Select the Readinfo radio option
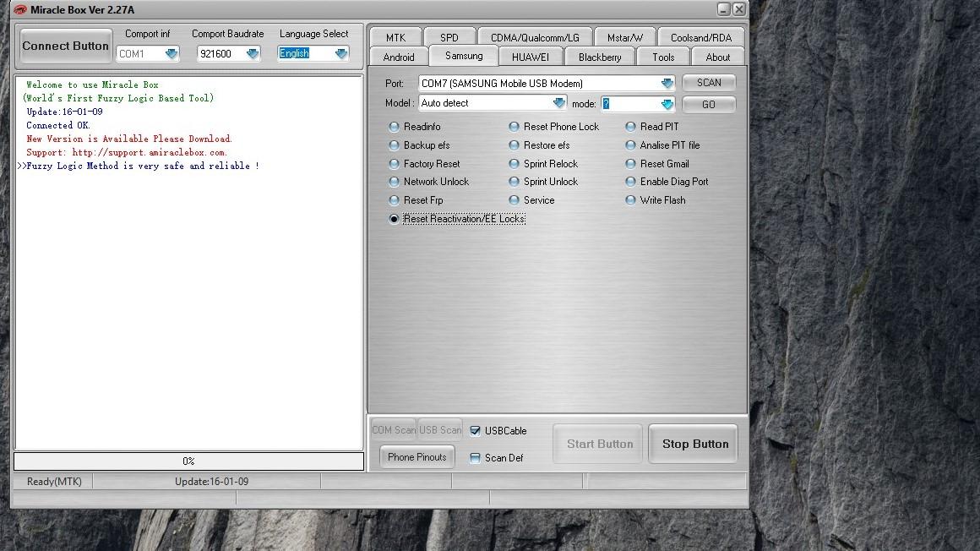The height and width of the screenshot is (551, 980). click(394, 127)
